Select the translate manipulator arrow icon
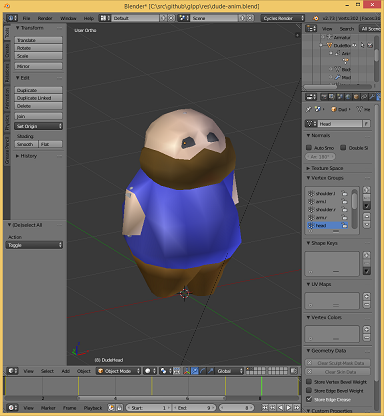 pos(195,371)
